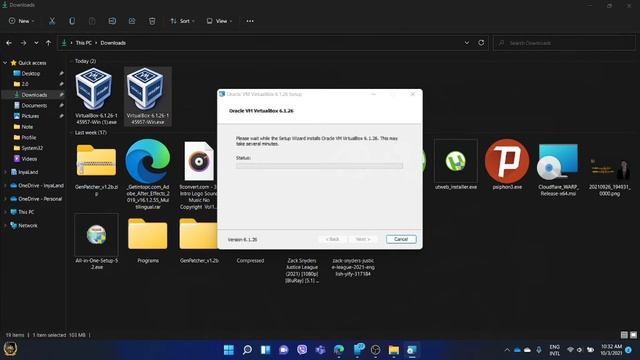
Task: Select the Programs folder
Action: 148,240
